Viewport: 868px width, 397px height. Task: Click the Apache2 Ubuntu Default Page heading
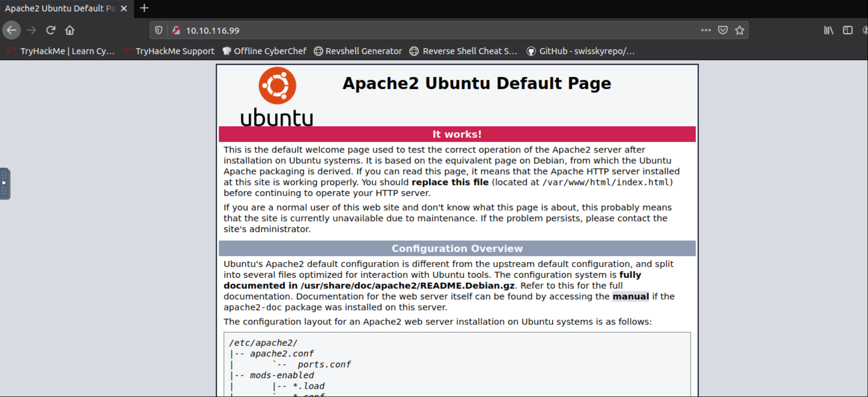tap(477, 83)
